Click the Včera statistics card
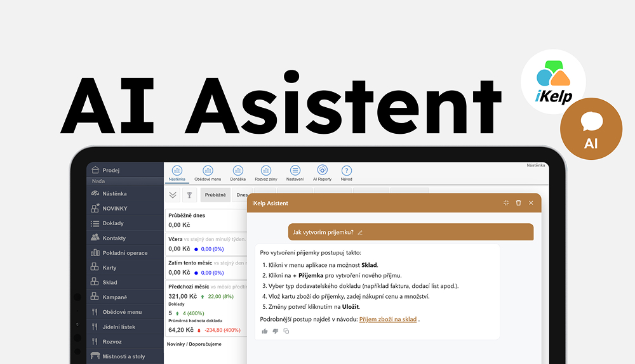 pos(206,244)
